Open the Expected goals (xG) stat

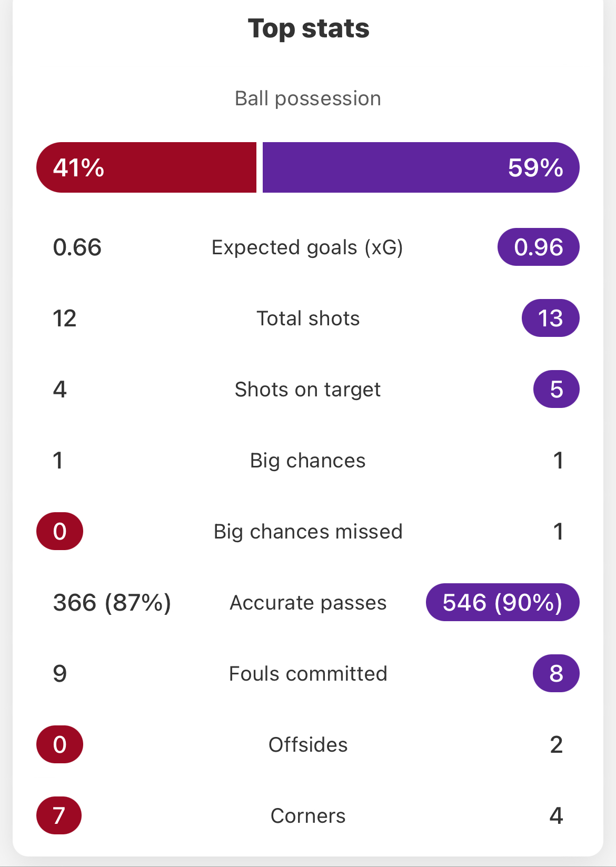[x=307, y=247]
